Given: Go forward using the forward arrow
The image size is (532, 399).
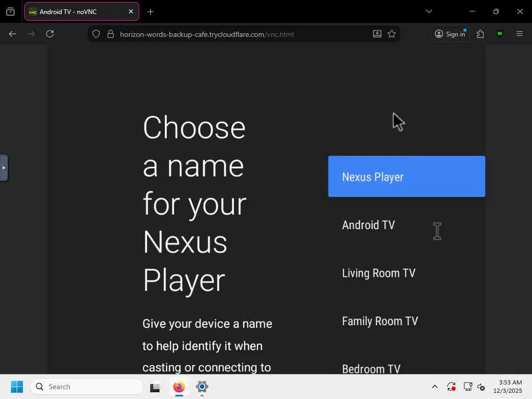Looking at the screenshot, I should (x=31, y=34).
